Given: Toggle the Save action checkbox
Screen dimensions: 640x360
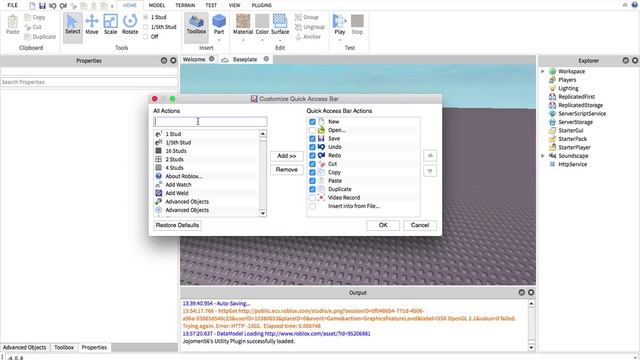Looking at the screenshot, I should pos(312,138).
